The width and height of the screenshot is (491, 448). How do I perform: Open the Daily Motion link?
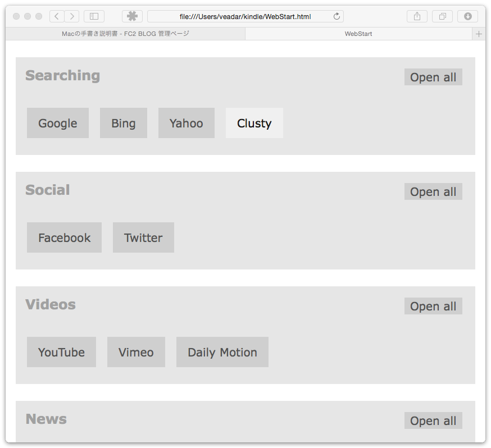point(222,352)
